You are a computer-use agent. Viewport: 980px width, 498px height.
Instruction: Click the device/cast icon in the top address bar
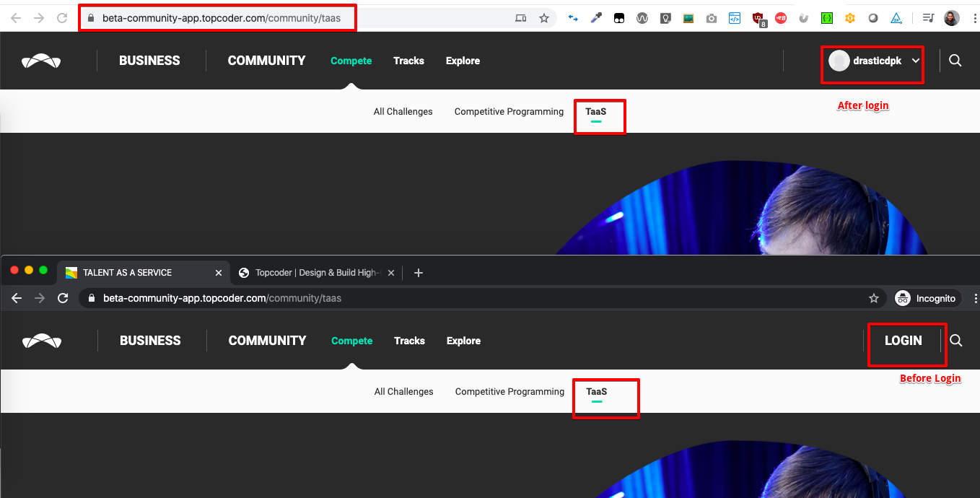pyautogui.click(x=521, y=18)
